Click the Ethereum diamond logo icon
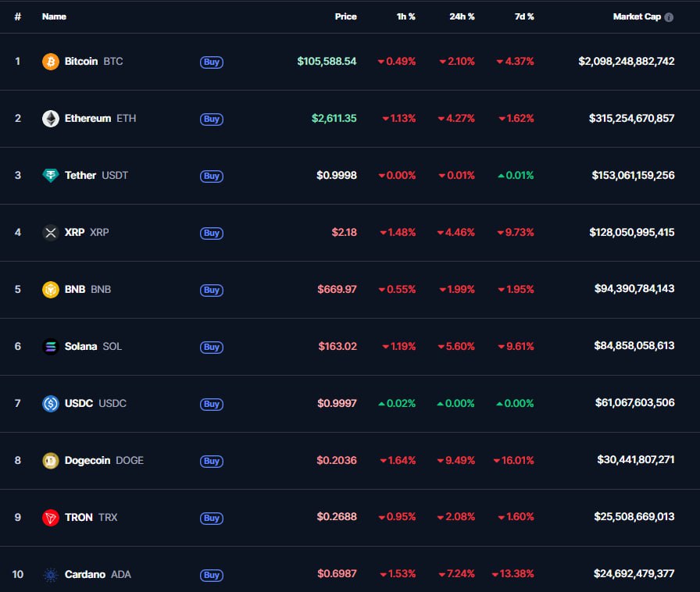700x592 pixels. 51,119
